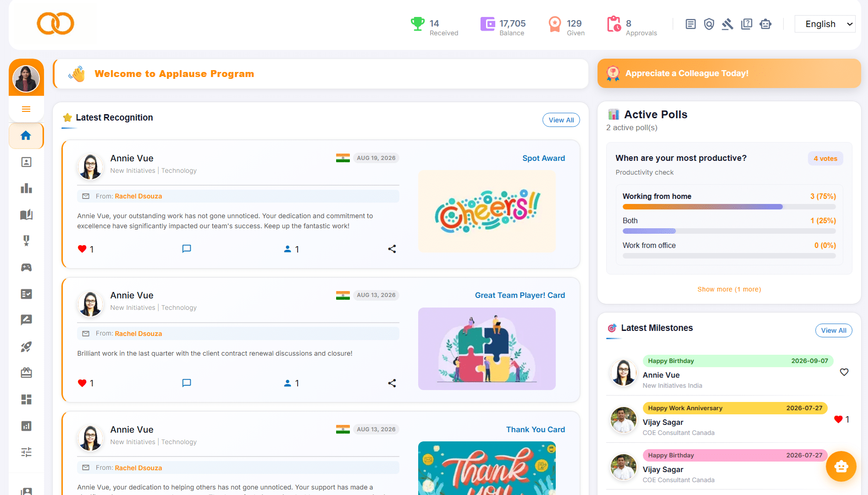Comment on the Great Team Player post
868x495 pixels.
tap(187, 383)
